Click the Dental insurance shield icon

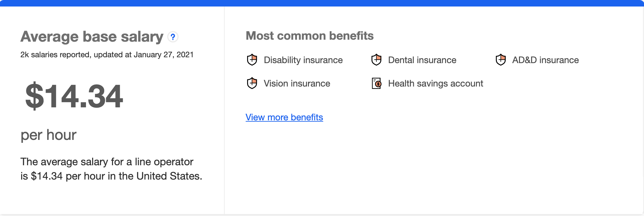tap(376, 60)
